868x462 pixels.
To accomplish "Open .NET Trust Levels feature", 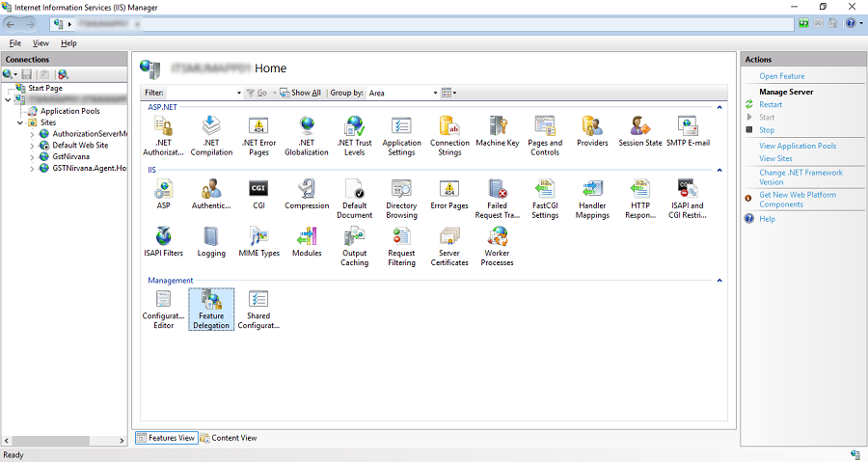I will point(354,136).
